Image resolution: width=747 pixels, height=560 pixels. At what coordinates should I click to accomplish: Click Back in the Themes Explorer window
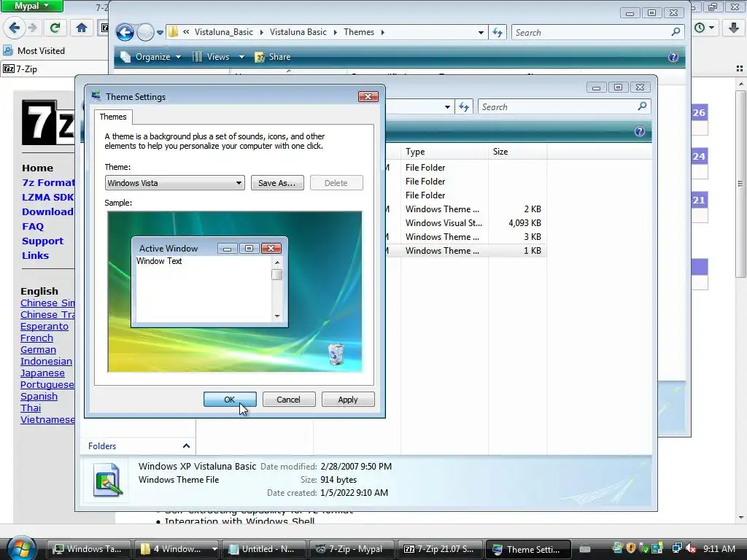pos(125,32)
